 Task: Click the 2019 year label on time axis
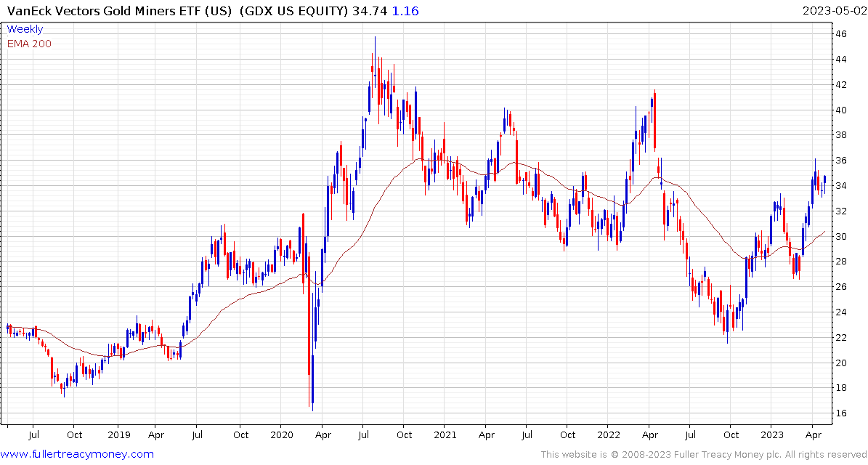click(x=118, y=434)
